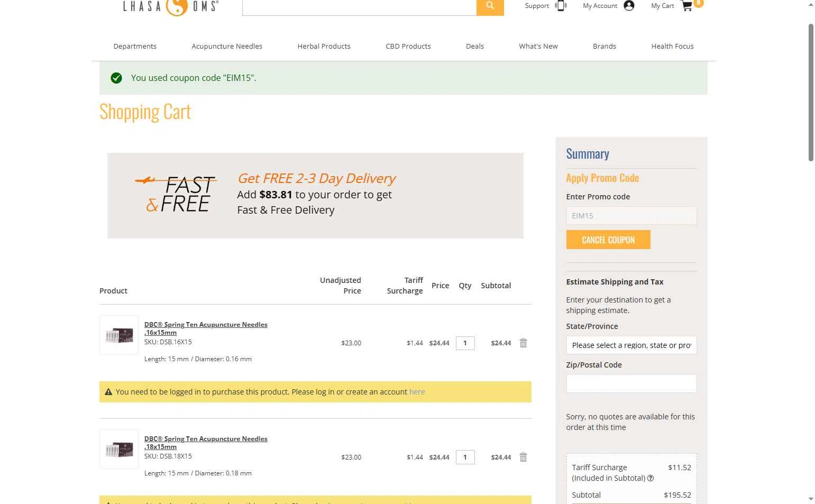Delete the .16x15mm needles item with trash icon

pyautogui.click(x=523, y=343)
